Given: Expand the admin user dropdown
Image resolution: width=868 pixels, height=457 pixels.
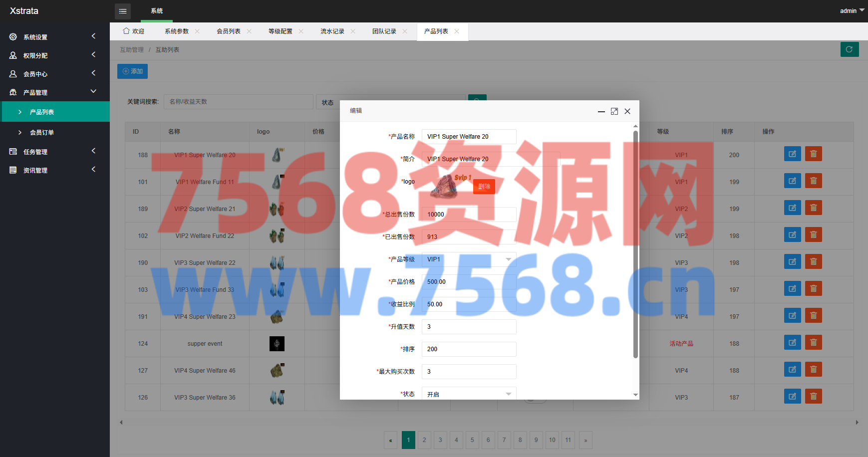Looking at the screenshot, I should point(852,10).
